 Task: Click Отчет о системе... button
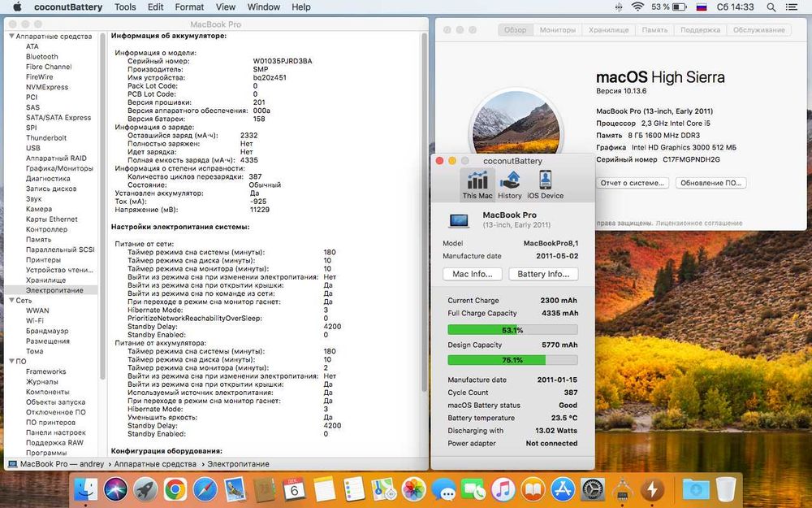[x=633, y=183]
